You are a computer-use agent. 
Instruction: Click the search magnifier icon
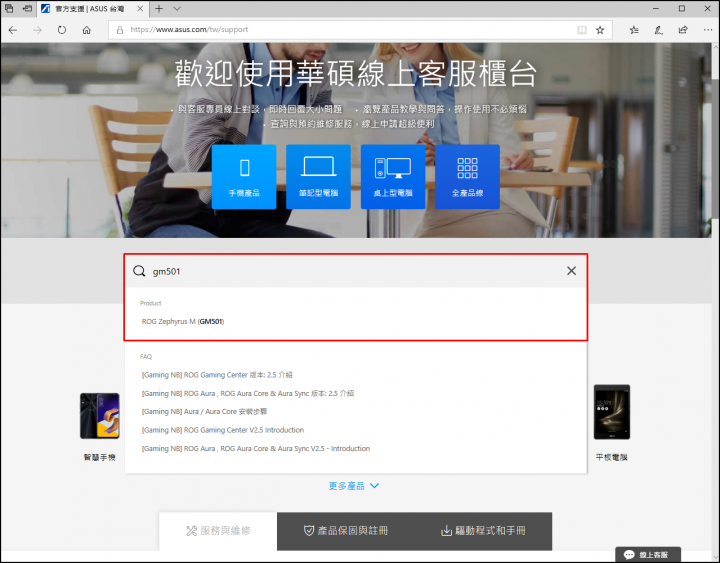pos(139,271)
